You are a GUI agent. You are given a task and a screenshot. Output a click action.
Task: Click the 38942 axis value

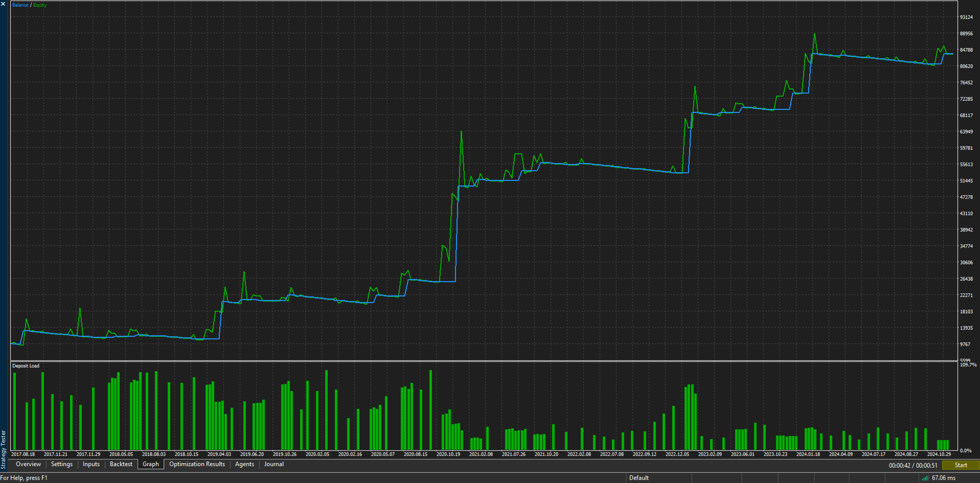pos(966,230)
